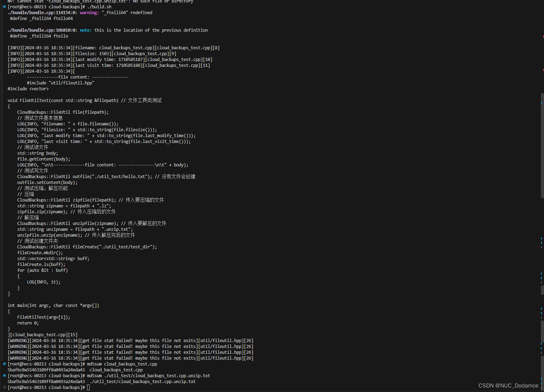Click the 'unzipfile.unzip(unzipname);' line
The width and height of the screenshot is (544, 392).
tap(76, 235)
